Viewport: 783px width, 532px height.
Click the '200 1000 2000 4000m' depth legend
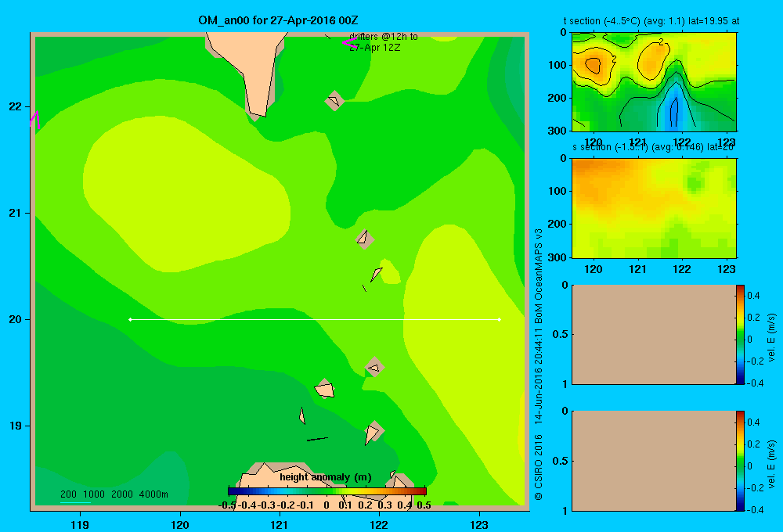coord(114,494)
